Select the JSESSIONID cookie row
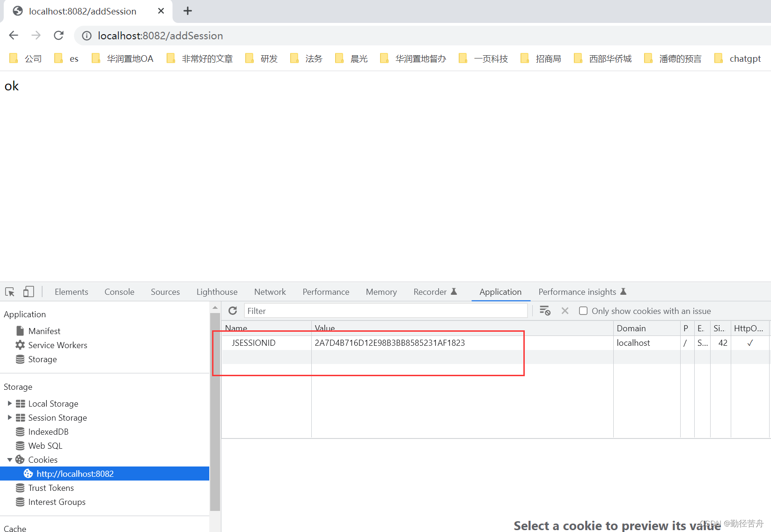 point(495,343)
